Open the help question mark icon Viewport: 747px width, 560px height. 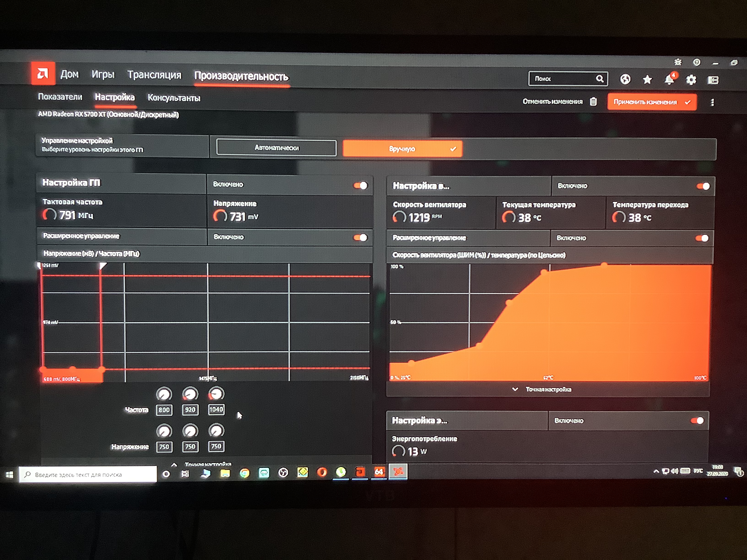(x=696, y=62)
